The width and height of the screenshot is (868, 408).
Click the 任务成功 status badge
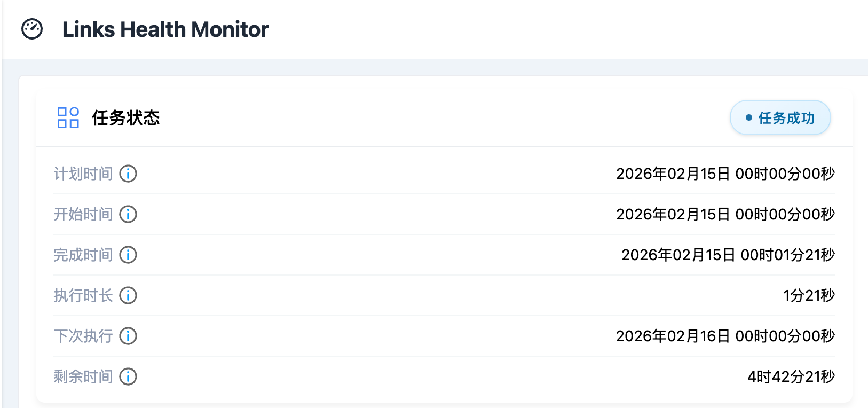[780, 118]
